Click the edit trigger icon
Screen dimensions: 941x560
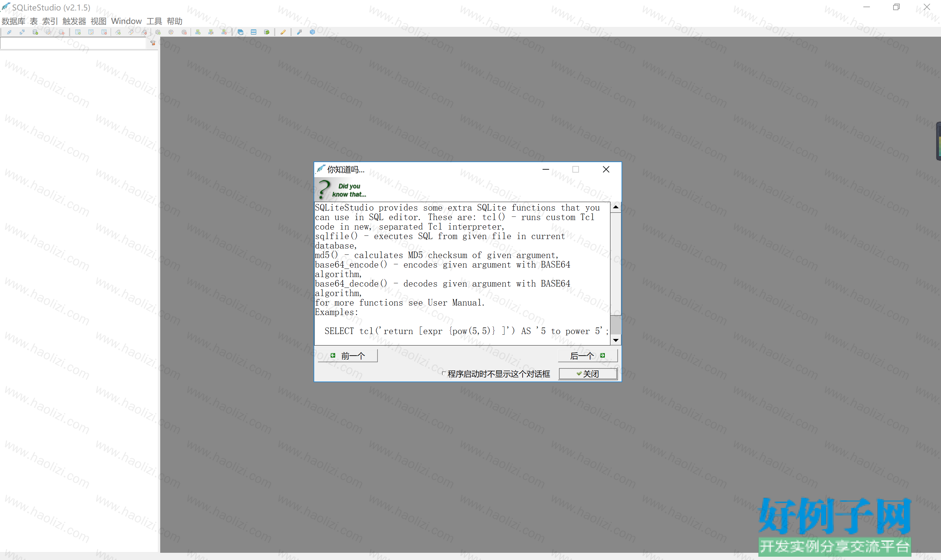[x=171, y=32]
